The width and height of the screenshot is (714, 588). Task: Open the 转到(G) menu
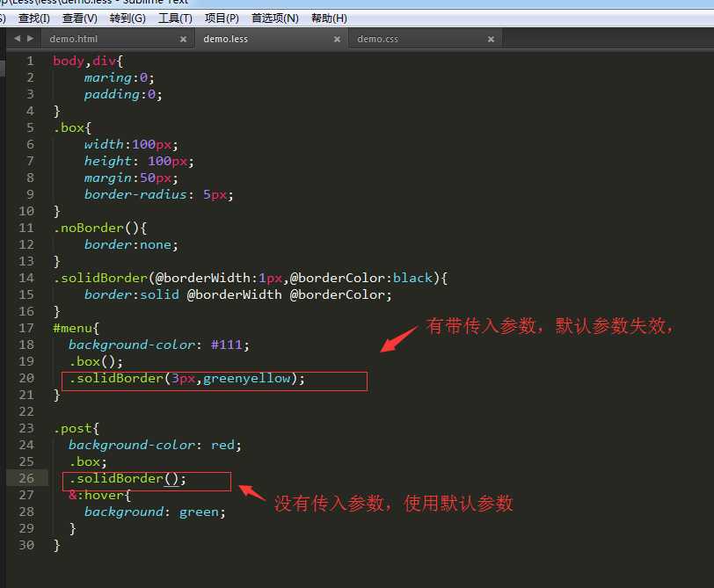(127, 18)
